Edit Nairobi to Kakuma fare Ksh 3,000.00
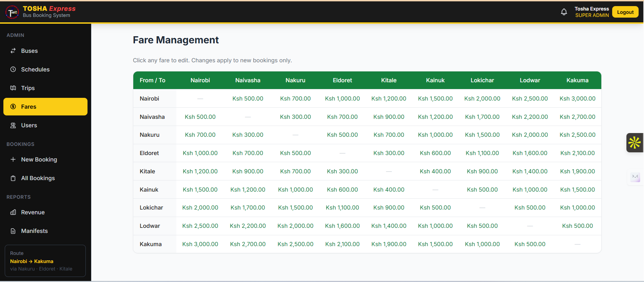 click(578, 99)
